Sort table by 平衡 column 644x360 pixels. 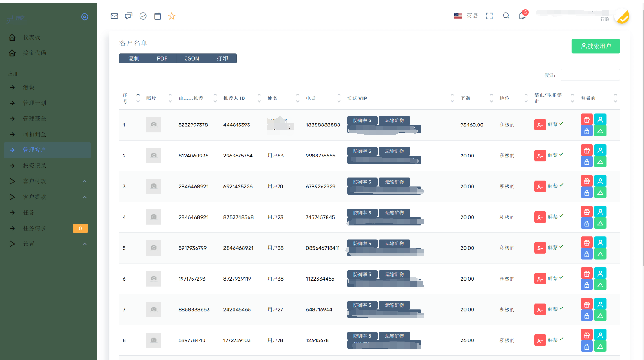pos(477,98)
